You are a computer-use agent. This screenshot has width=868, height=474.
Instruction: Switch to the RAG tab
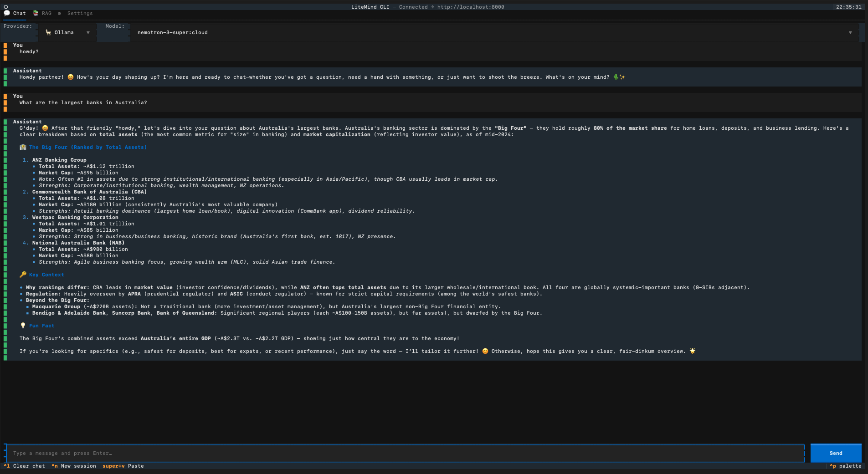click(42, 14)
